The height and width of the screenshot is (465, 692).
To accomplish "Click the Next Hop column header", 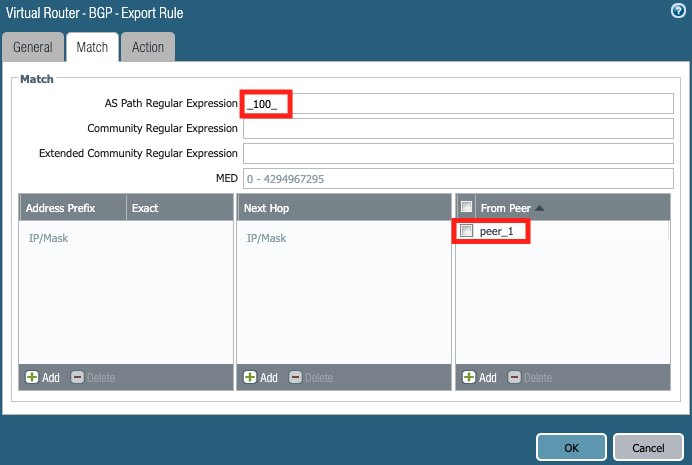I will point(344,208).
